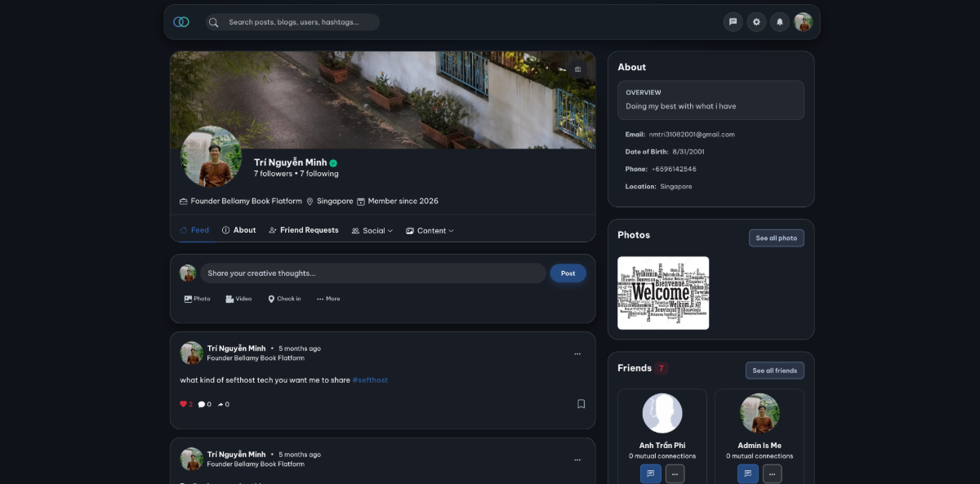Screen dimensions: 980x484
Task: Click See all friends button
Action: (775, 371)
